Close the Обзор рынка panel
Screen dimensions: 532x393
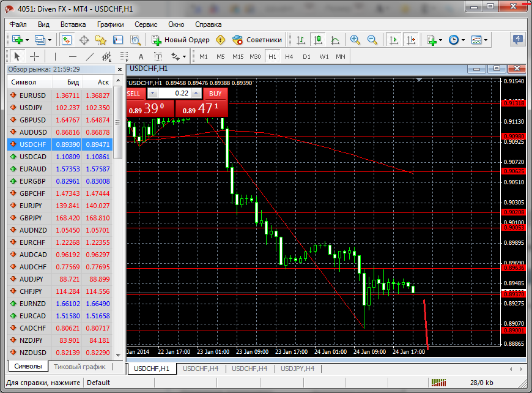coord(120,70)
